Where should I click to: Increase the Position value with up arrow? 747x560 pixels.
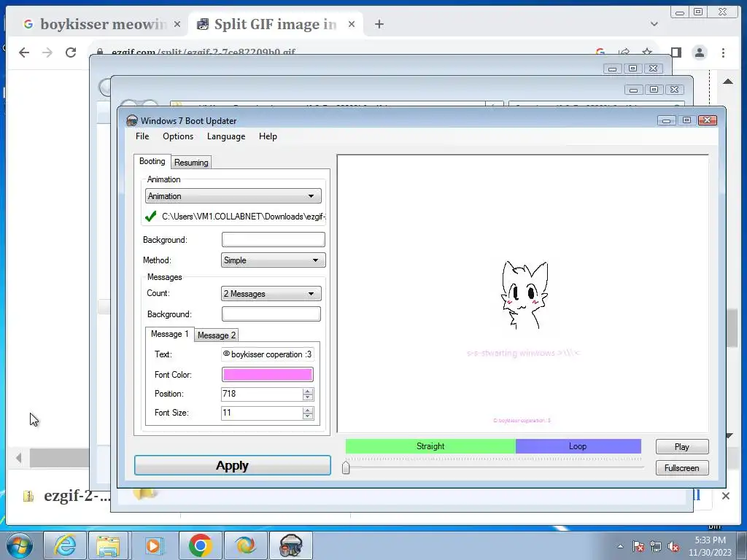(308, 391)
